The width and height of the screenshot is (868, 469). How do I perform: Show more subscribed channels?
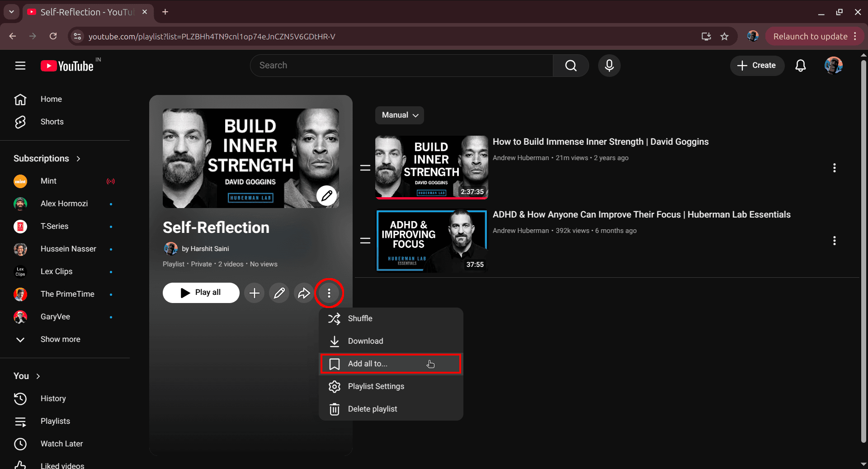coord(60,339)
